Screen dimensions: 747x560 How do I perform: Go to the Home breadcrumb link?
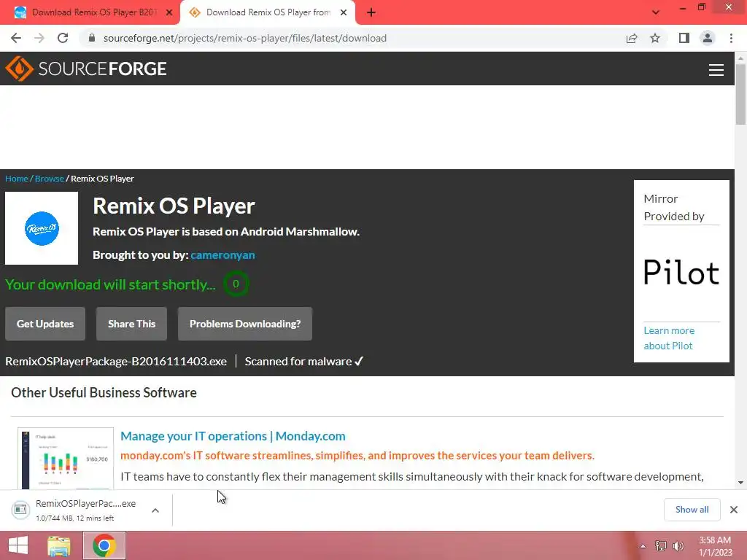coord(17,179)
